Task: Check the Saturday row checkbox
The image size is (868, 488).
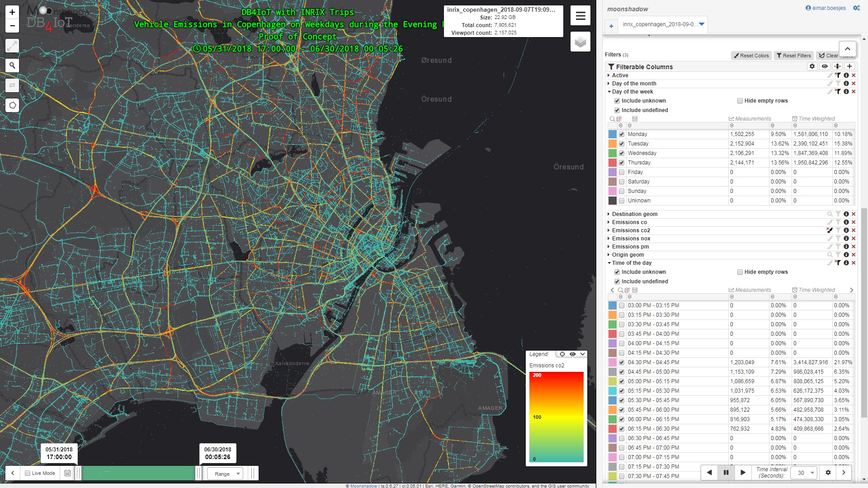Action: 622,182
